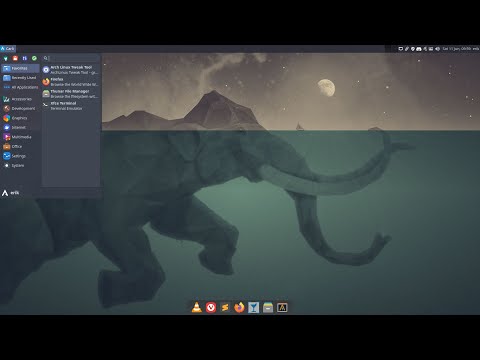Click the display tray icon
The height and width of the screenshot is (360, 480).
tap(401, 49)
